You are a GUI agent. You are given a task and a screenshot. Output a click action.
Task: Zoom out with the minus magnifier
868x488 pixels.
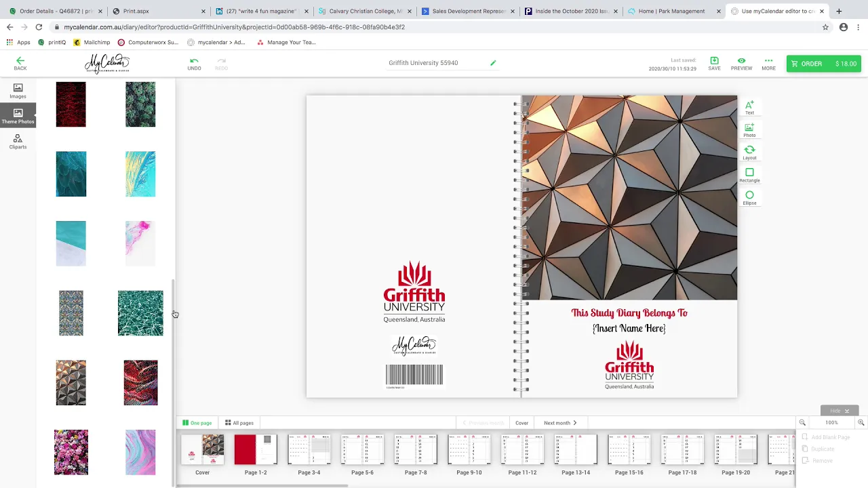tap(802, 422)
